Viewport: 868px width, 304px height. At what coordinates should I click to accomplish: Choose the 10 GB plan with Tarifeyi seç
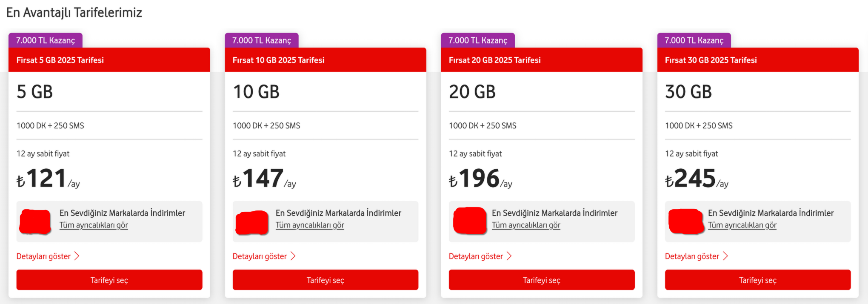pyautogui.click(x=325, y=280)
